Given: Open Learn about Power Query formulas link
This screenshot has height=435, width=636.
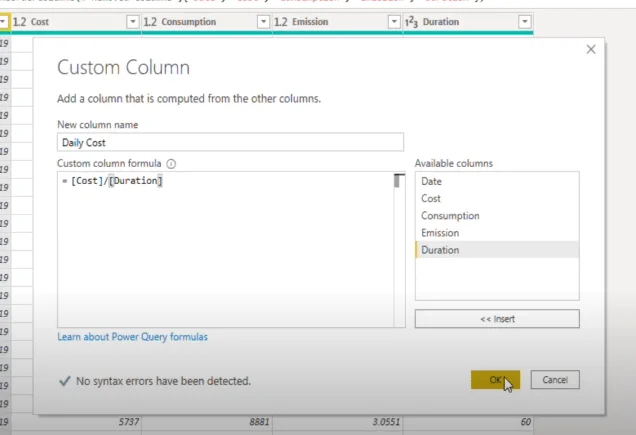Looking at the screenshot, I should click(x=132, y=337).
